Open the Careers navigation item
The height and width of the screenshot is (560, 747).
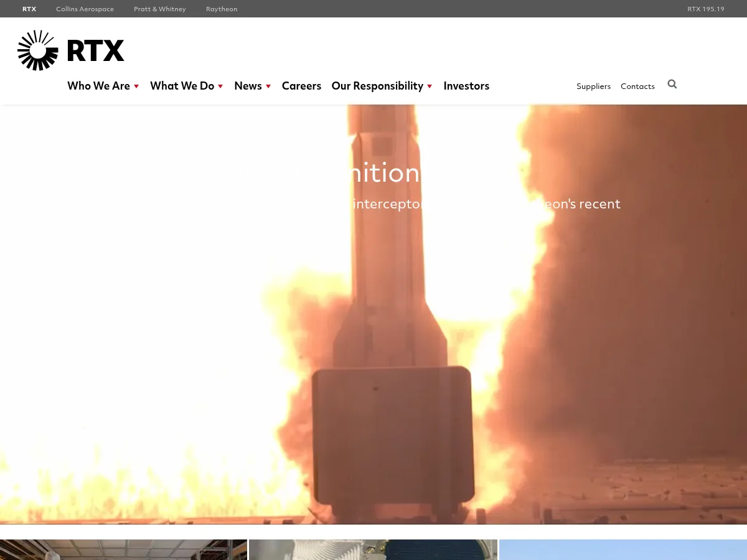click(301, 86)
